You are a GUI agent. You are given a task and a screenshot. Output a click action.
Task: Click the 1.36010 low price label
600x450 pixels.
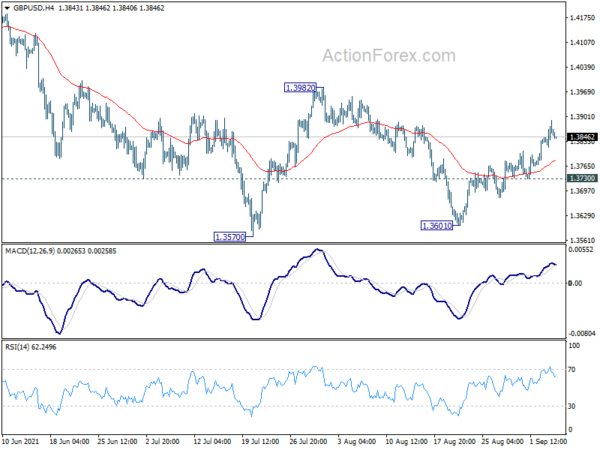pos(437,226)
